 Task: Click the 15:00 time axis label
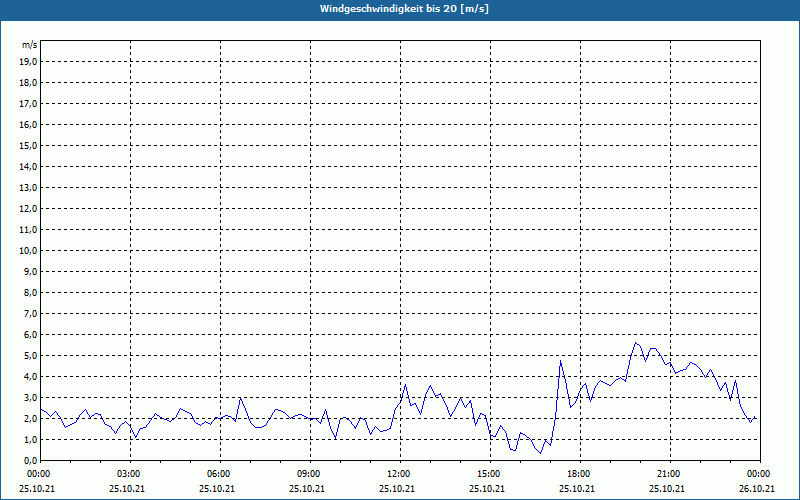488,473
